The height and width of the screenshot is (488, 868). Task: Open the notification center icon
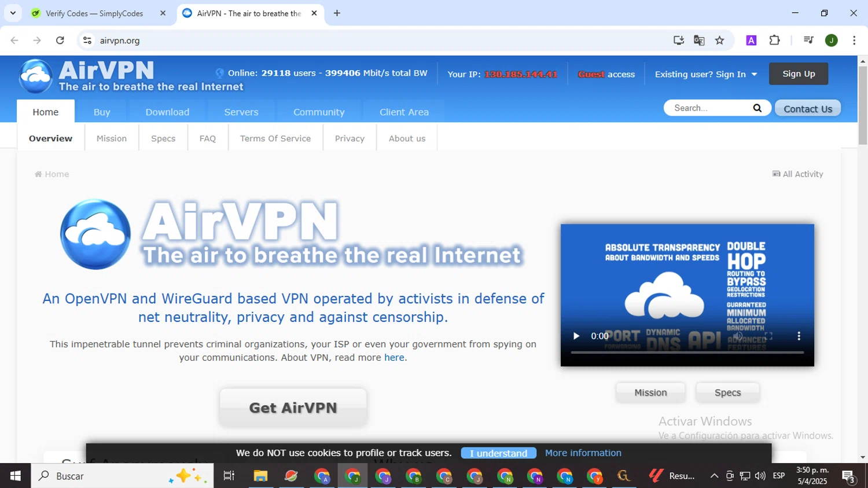(849, 476)
